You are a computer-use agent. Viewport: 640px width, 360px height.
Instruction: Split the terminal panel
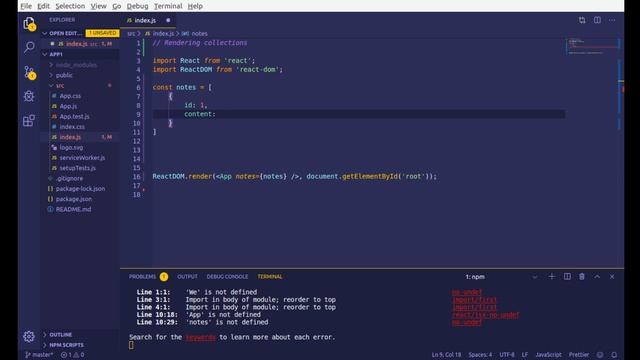click(x=567, y=276)
